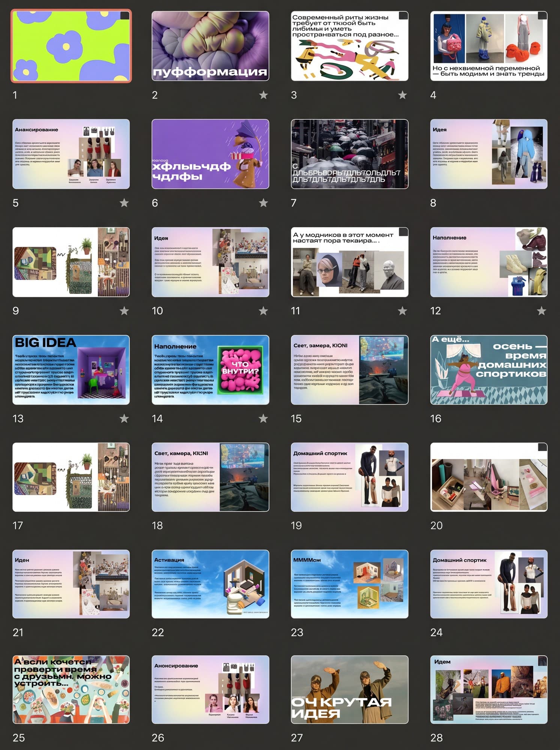Click the star under BIG IDEA slide 13
Viewport: 560px width, 750px height.
click(x=124, y=418)
